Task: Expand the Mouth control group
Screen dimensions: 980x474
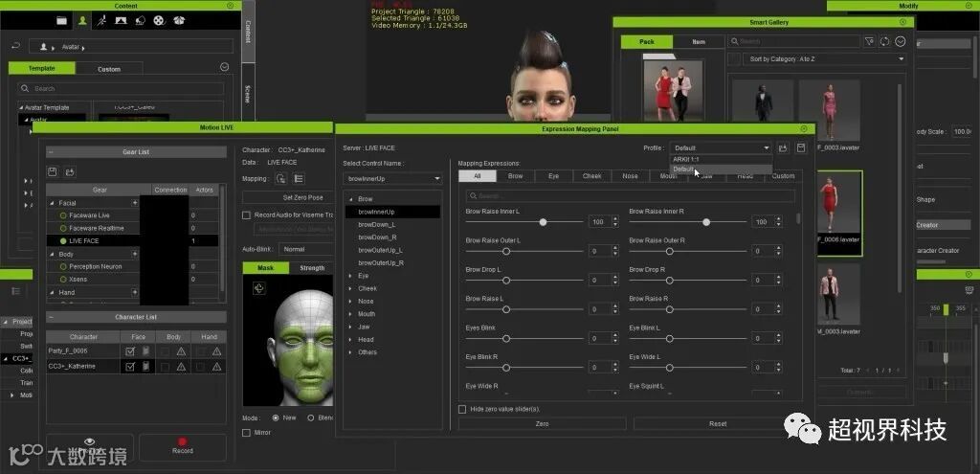Action: pos(350,314)
